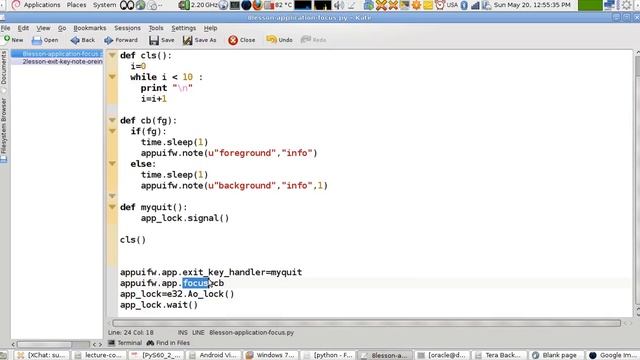Open the Go menu
This screenshot has height=360, width=640.
[x=62, y=28]
